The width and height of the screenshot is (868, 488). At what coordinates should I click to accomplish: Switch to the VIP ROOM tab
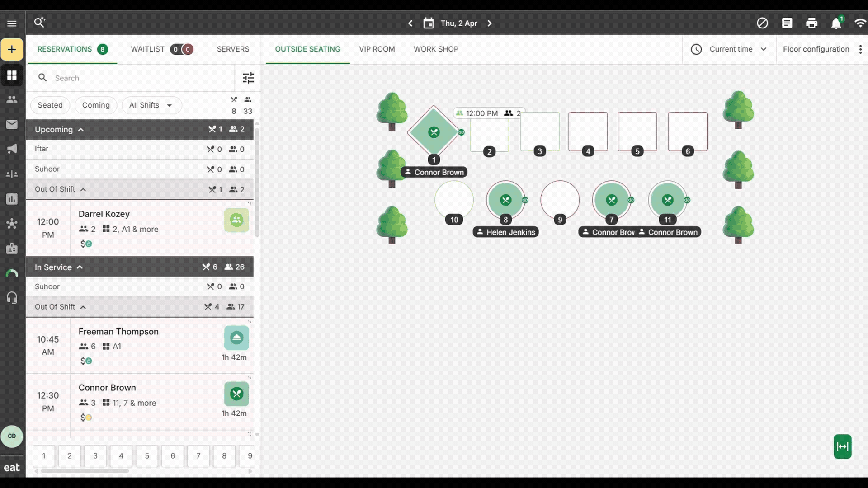377,49
